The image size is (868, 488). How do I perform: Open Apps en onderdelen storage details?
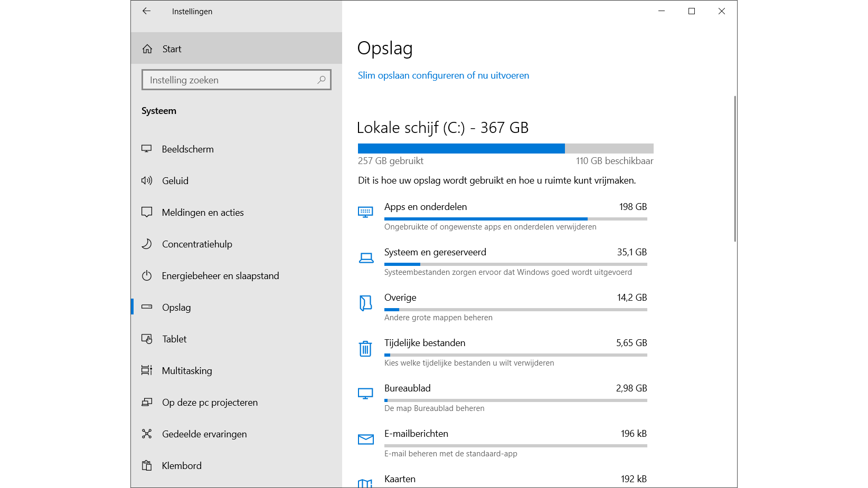tap(426, 207)
